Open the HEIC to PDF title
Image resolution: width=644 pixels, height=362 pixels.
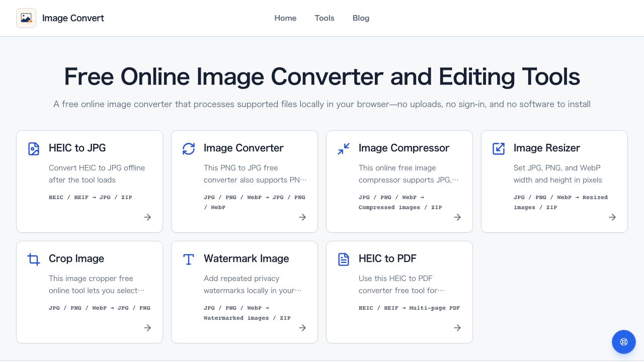click(x=387, y=258)
